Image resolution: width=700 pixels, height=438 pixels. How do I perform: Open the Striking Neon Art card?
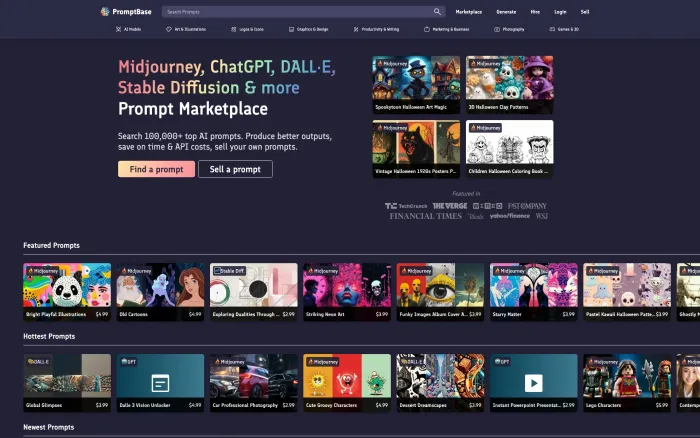click(347, 292)
